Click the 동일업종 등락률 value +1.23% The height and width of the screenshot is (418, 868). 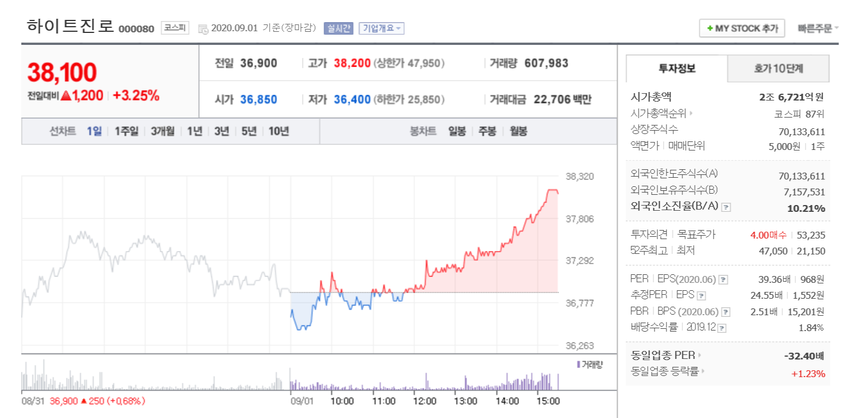[x=808, y=374]
